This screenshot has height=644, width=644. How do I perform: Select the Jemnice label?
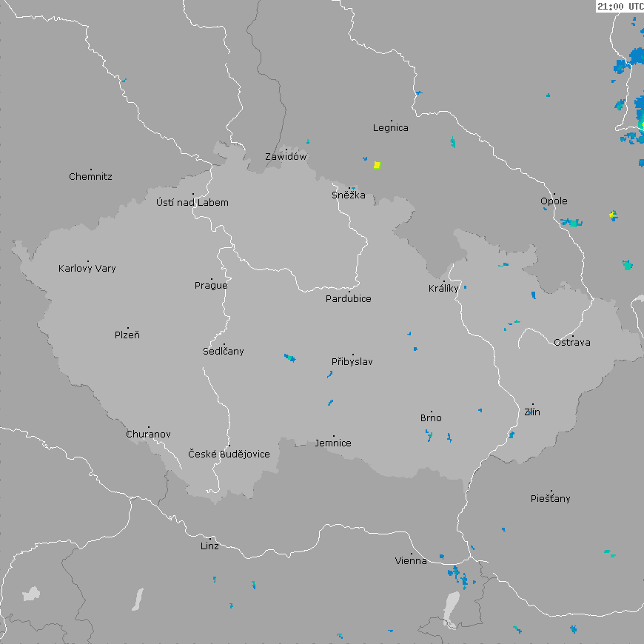tap(333, 443)
